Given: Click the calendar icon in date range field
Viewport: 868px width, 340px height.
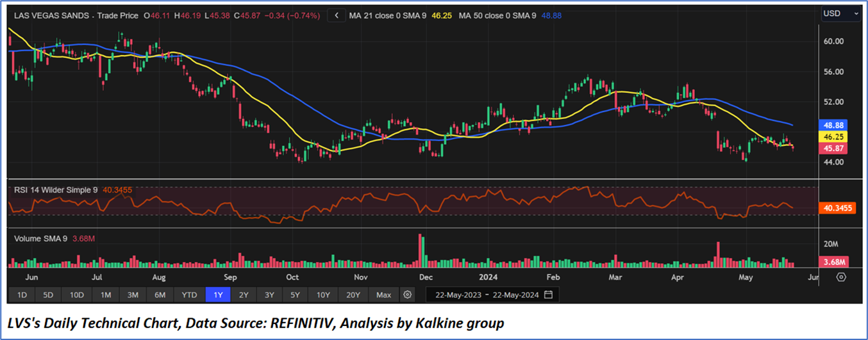Looking at the screenshot, I should coord(548,295).
